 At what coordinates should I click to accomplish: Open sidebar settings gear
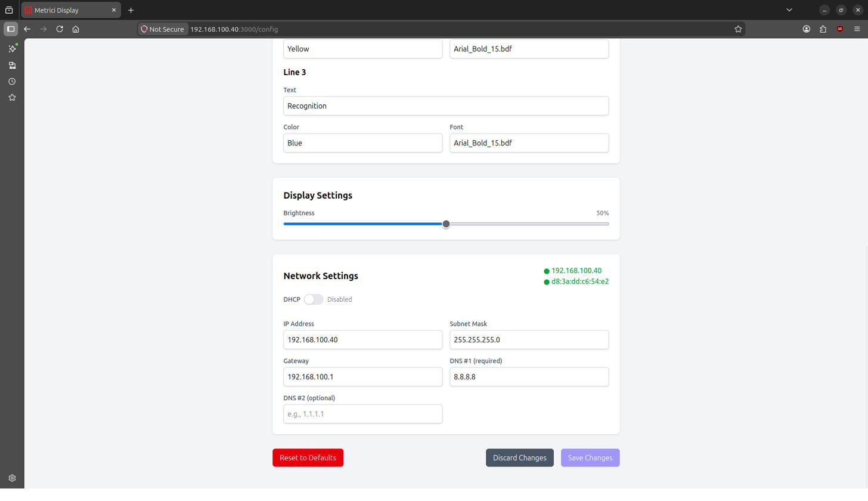12,478
